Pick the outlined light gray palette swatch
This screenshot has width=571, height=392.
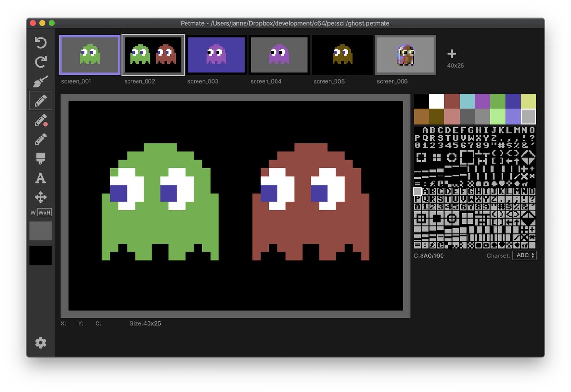coord(528,117)
